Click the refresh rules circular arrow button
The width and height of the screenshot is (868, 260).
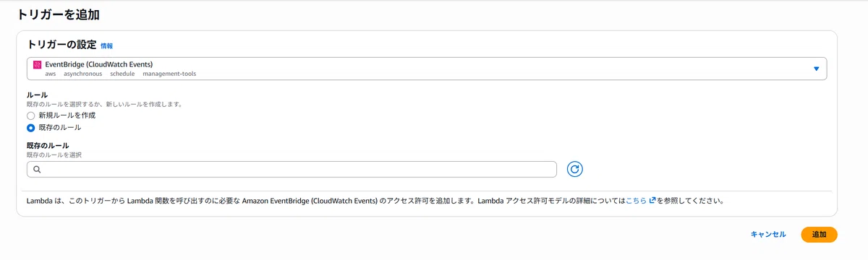575,169
